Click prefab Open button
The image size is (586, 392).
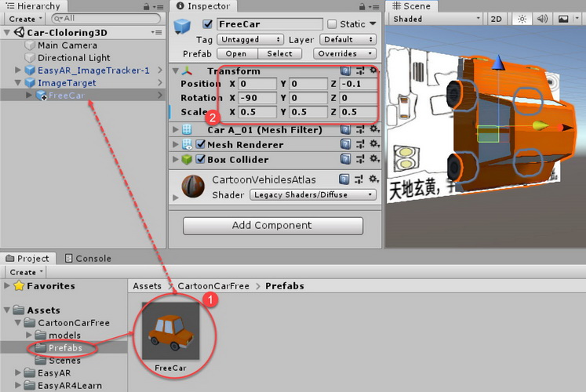tap(237, 54)
